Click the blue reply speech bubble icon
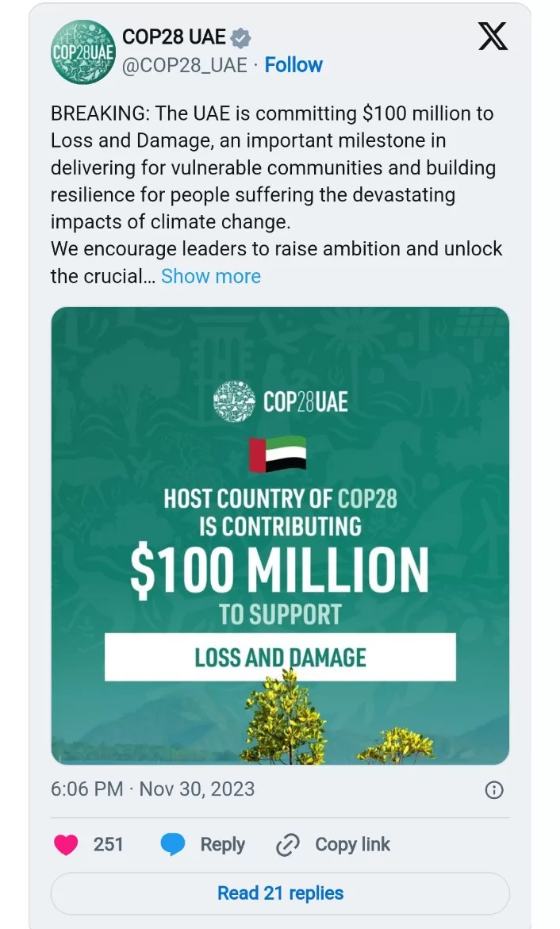The image size is (560, 929). [173, 845]
